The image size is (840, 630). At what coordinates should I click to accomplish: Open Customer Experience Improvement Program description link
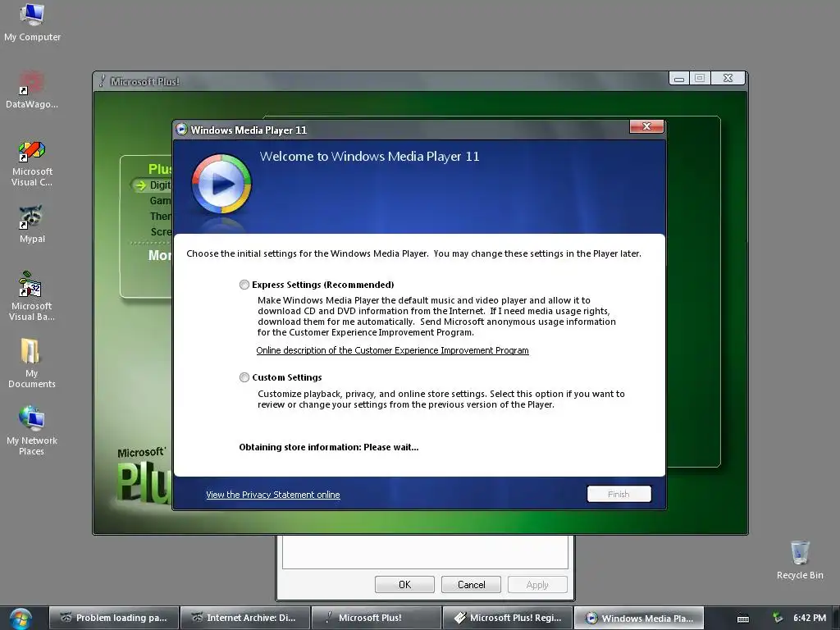point(392,350)
